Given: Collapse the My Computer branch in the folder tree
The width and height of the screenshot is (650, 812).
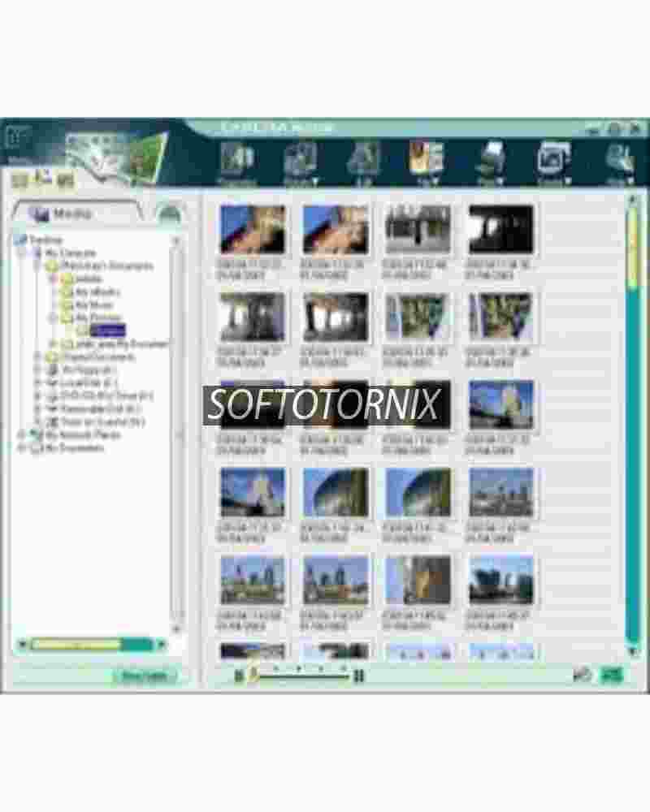Looking at the screenshot, I should pyautogui.click(x=37, y=252).
